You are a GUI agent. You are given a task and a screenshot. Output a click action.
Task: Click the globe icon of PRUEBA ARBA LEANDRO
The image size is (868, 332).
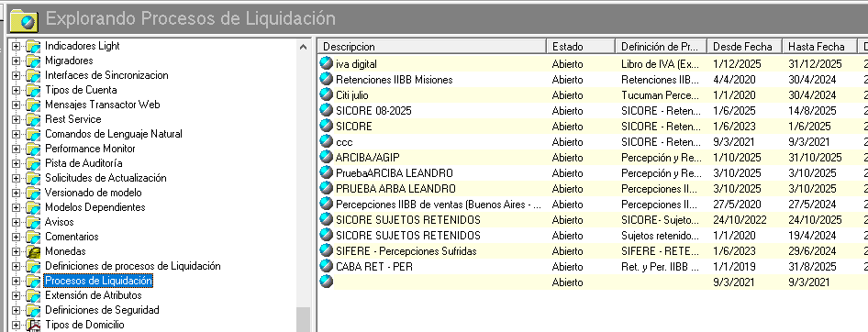pyautogui.click(x=327, y=188)
